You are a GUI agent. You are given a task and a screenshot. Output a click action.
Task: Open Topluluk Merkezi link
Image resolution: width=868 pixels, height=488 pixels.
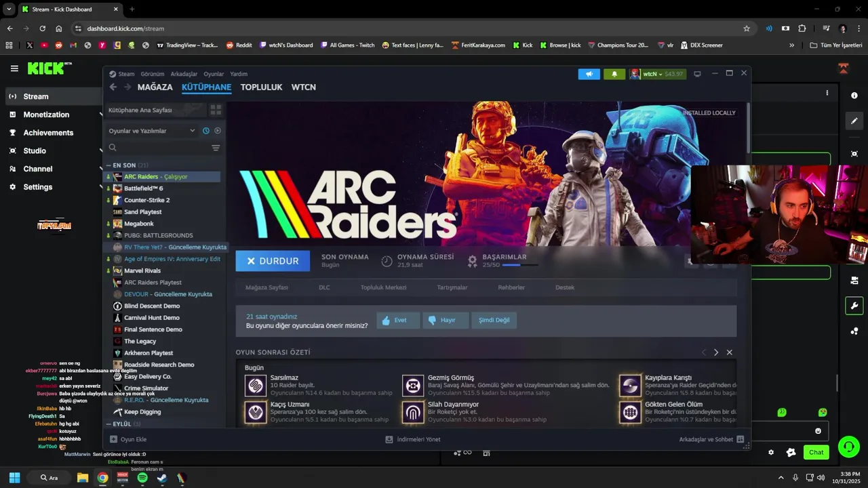coord(383,287)
